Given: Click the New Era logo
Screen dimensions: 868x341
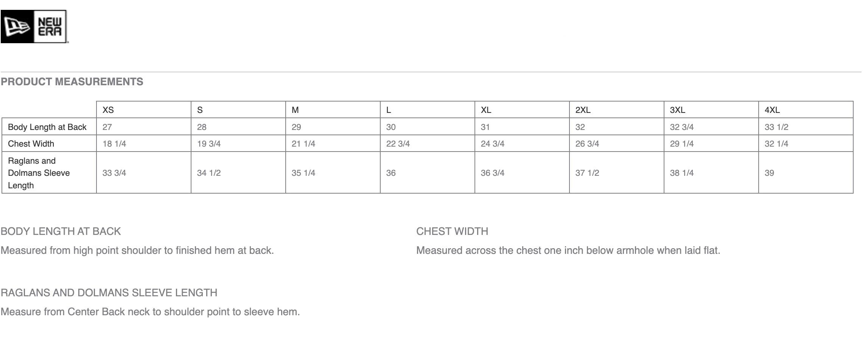Looking at the screenshot, I should (x=34, y=27).
